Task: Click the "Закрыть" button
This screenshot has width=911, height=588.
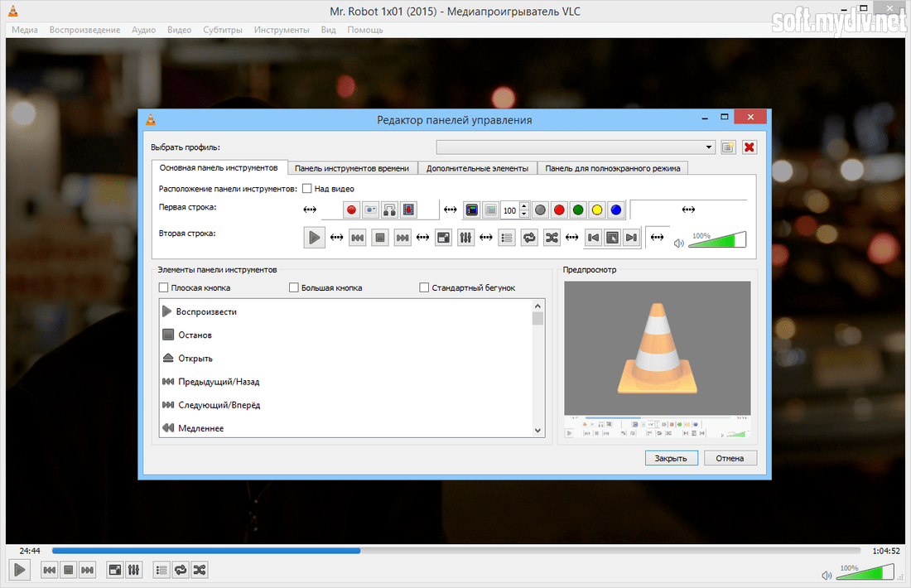Action: coord(671,458)
